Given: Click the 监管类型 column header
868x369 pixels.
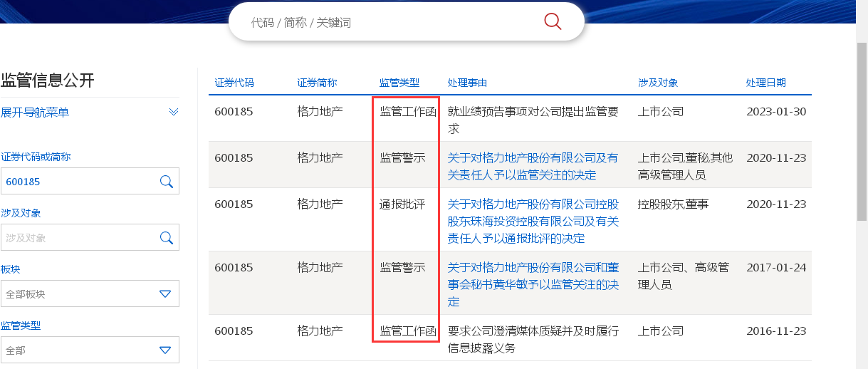Looking at the screenshot, I should point(399,83).
